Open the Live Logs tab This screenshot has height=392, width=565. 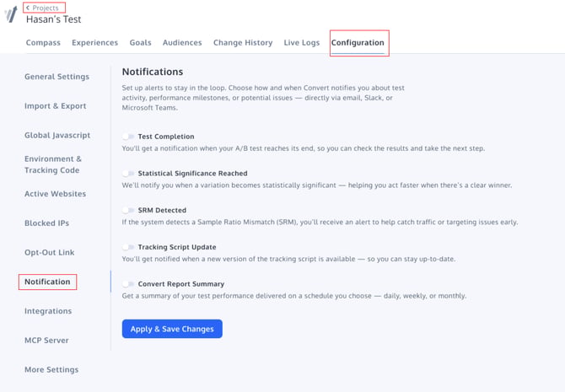[302, 42]
